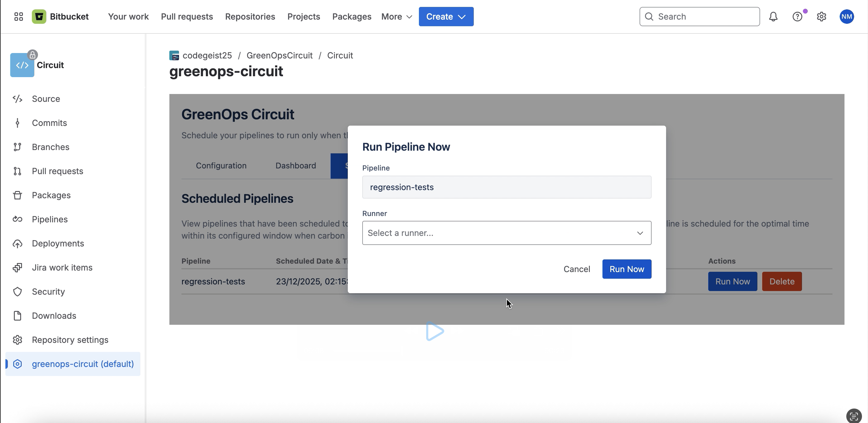Click the NM profile avatar

[846, 17]
